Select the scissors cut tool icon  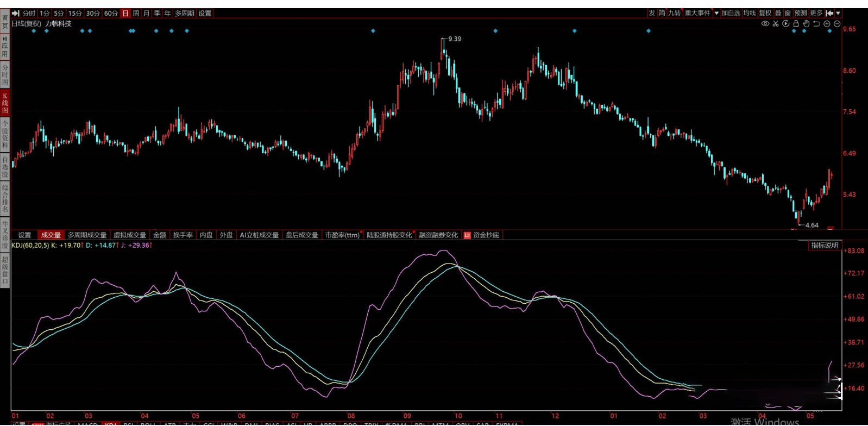tap(776, 24)
